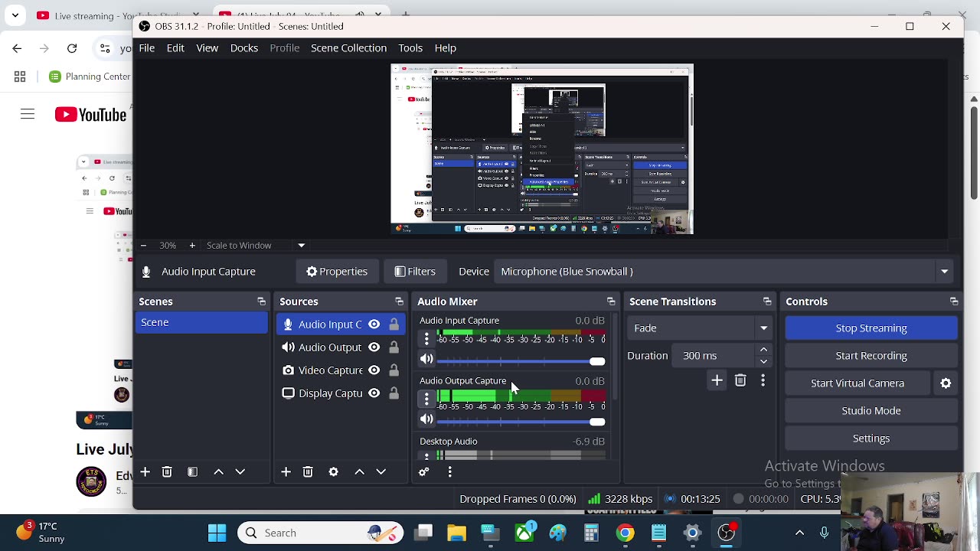Open the File menu
The width and height of the screenshot is (980, 551).
(x=146, y=48)
